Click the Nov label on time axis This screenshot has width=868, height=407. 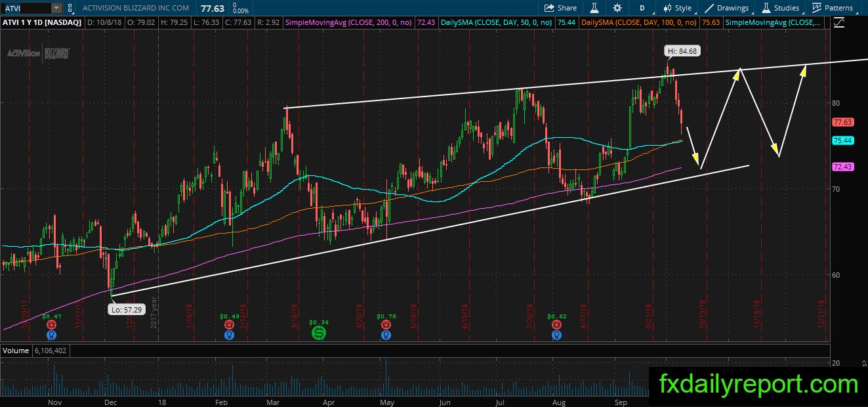click(54, 401)
